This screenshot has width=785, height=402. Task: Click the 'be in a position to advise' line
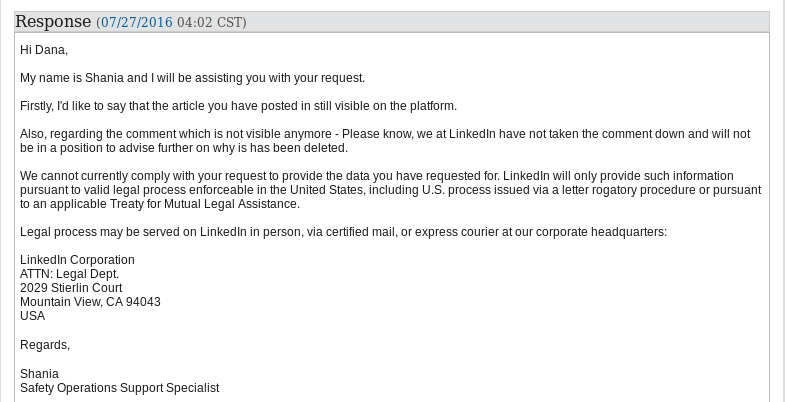coord(184,148)
